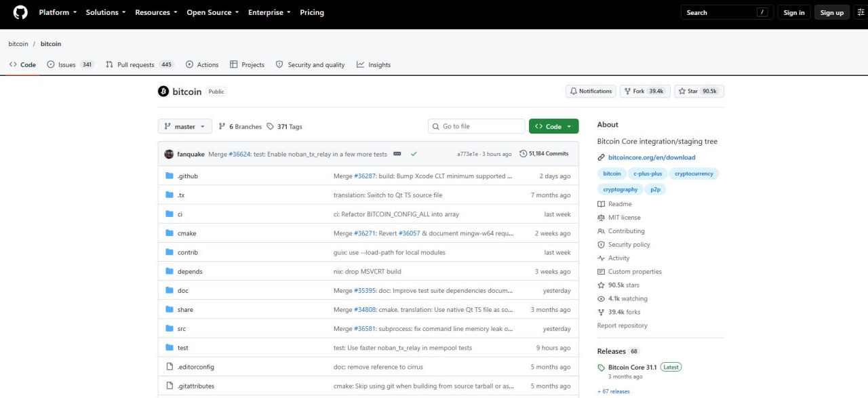Screen dimensions: 868x398
Task: Open the cmake folder
Action: (x=187, y=233)
